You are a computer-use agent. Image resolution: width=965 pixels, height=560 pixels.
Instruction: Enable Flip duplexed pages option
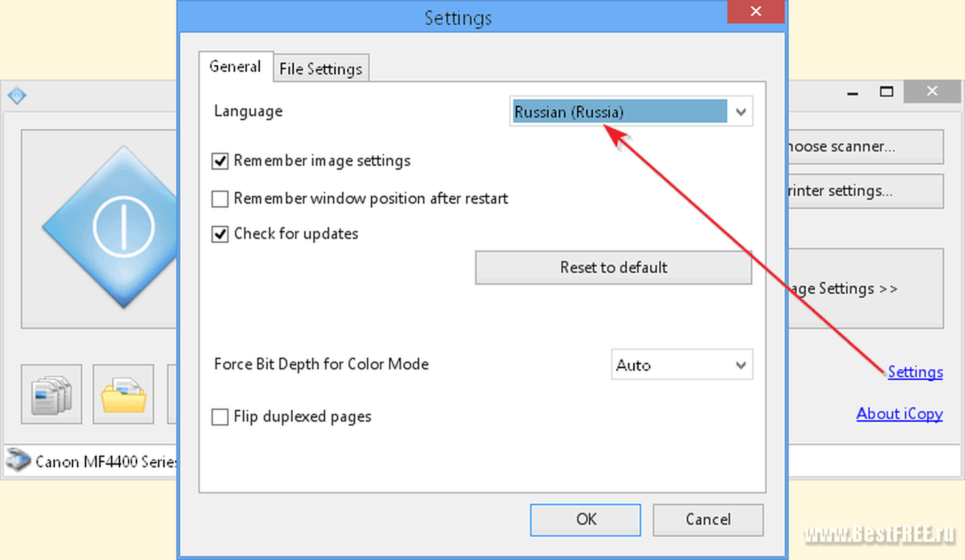click(x=220, y=416)
